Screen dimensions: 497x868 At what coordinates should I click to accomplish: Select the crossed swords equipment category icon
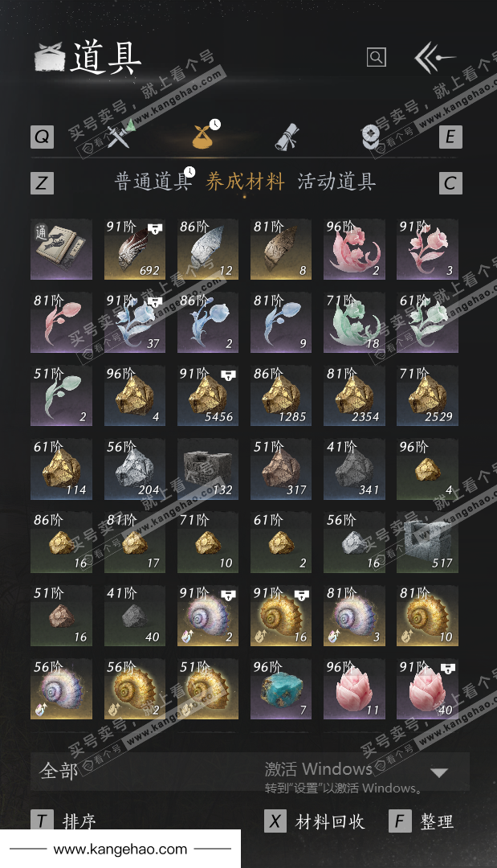pyautogui.click(x=120, y=133)
